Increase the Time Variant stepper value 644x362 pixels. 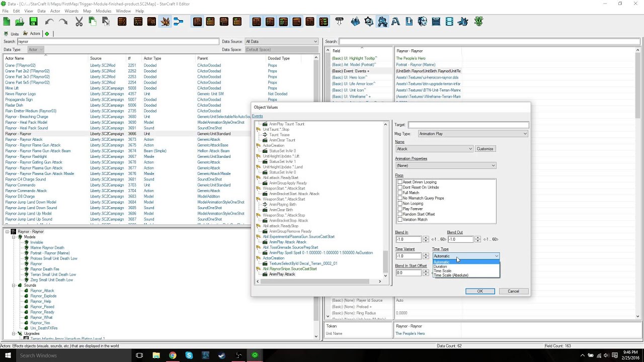point(426,254)
